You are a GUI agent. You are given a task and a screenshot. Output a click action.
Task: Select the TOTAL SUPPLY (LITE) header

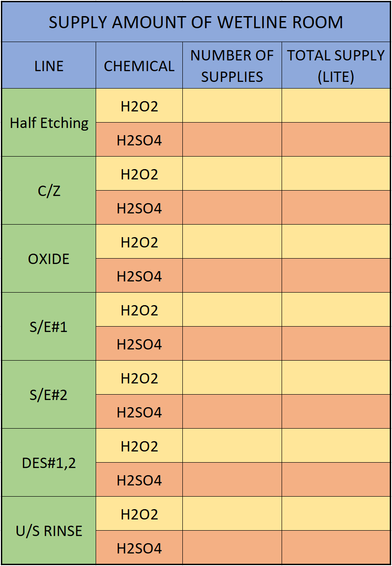click(x=336, y=65)
